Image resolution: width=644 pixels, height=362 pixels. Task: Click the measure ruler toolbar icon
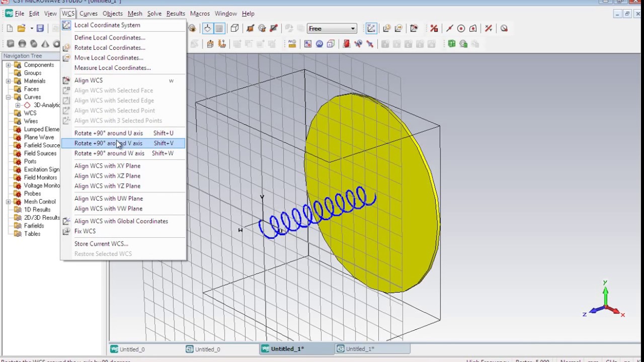coord(292,44)
